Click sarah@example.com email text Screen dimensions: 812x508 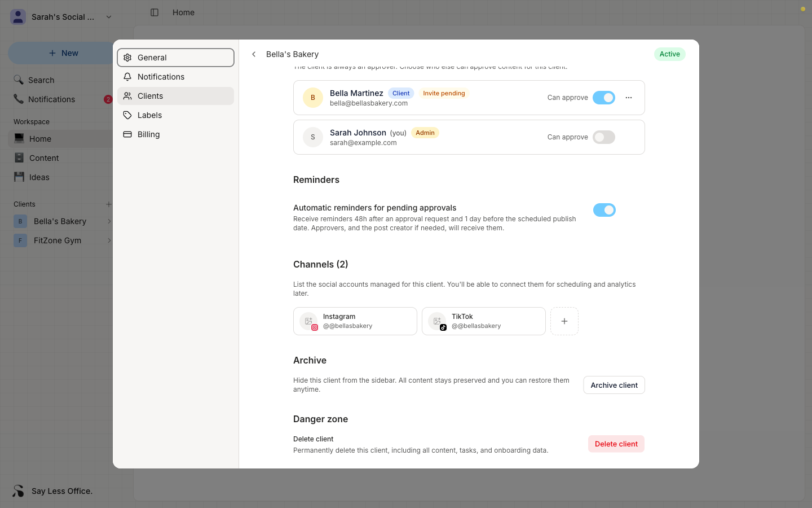coord(363,143)
